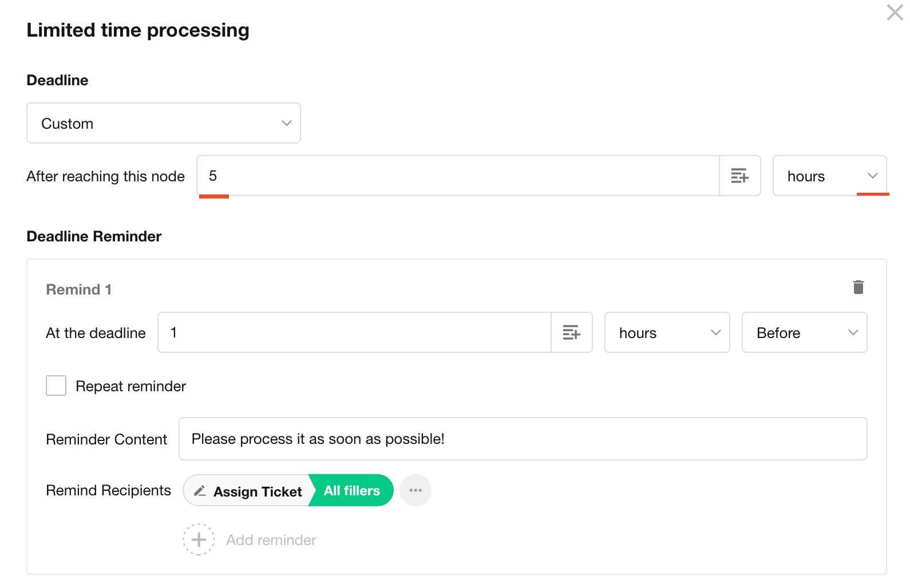Click the dashed plus circle icon
Viewport: 910px width, 588px height.
(x=199, y=539)
